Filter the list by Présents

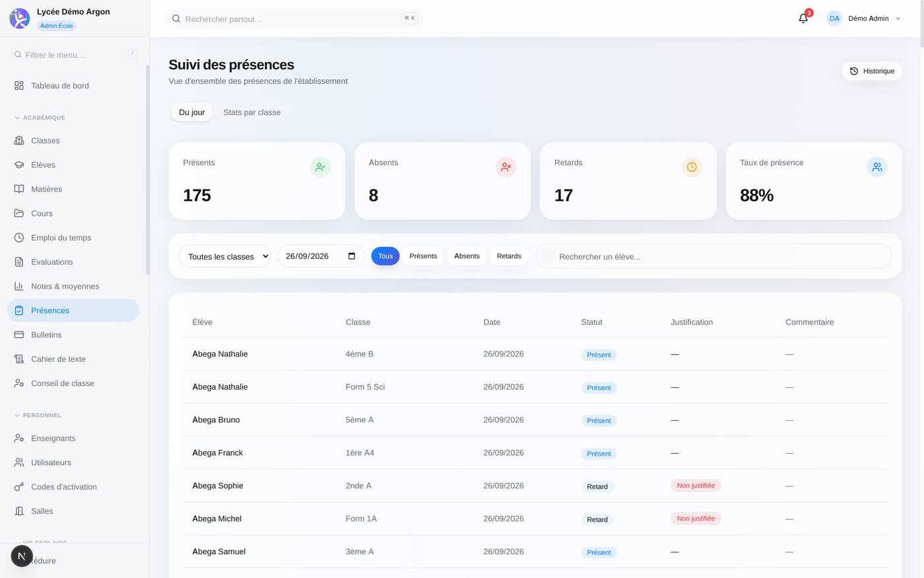point(423,256)
